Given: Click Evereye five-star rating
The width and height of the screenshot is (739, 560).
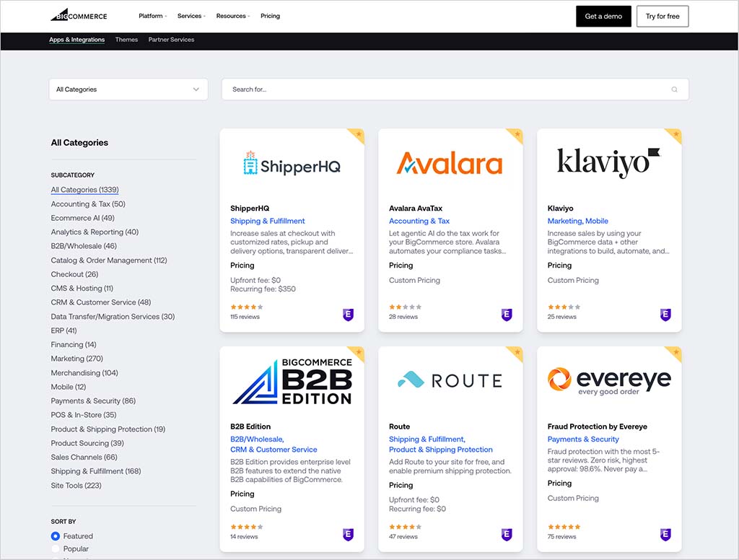Looking at the screenshot, I should [564, 527].
